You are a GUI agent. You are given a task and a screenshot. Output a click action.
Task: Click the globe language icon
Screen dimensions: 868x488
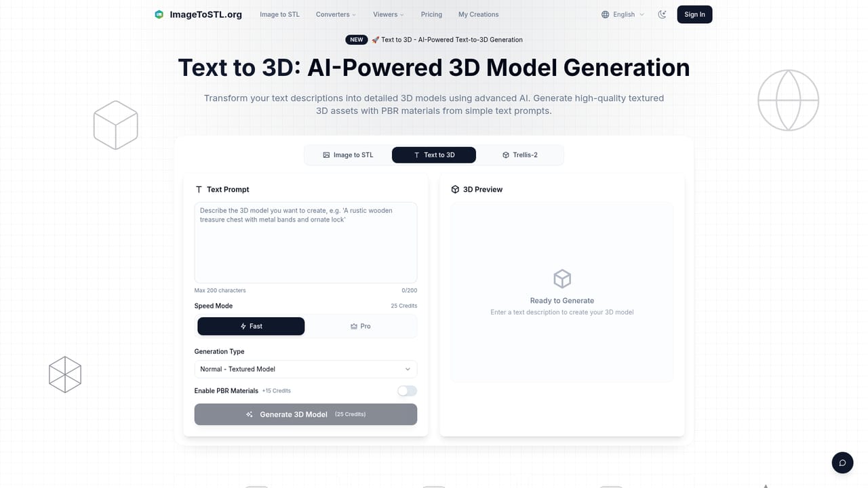pos(606,14)
